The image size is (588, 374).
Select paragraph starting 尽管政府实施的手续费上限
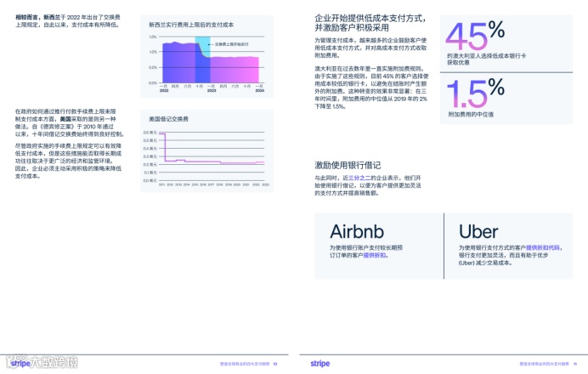[x=68, y=161]
